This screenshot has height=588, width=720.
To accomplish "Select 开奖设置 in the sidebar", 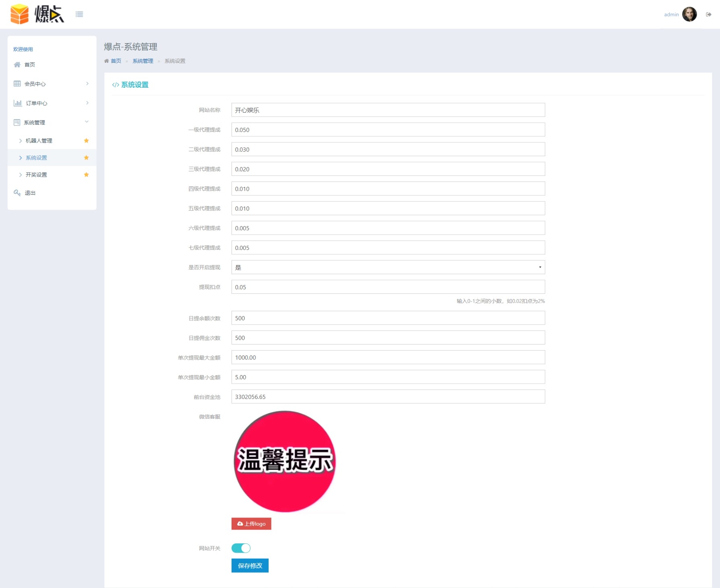I will coord(36,175).
